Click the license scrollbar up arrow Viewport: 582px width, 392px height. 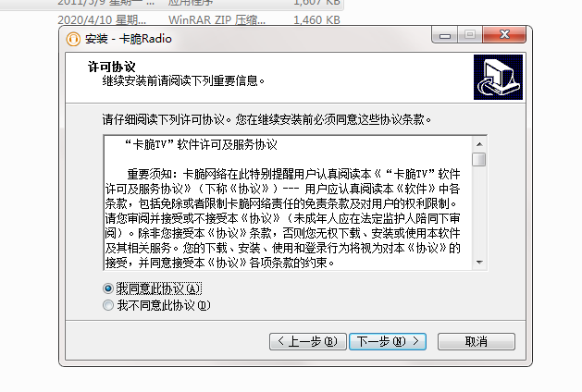479,144
